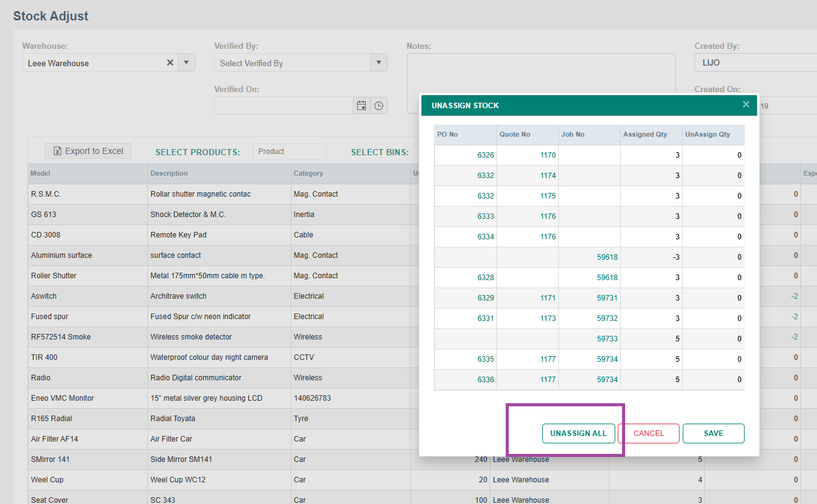Save the unassign stock changes
The width and height of the screenshot is (817, 504).
point(713,434)
